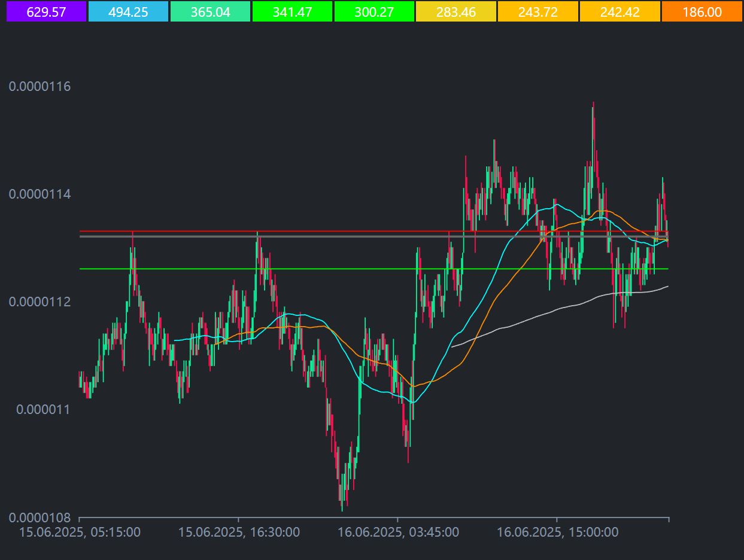Click the 0.0000116 price axis label
This screenshot has height=560, width=744.
(x=40, y=86)
